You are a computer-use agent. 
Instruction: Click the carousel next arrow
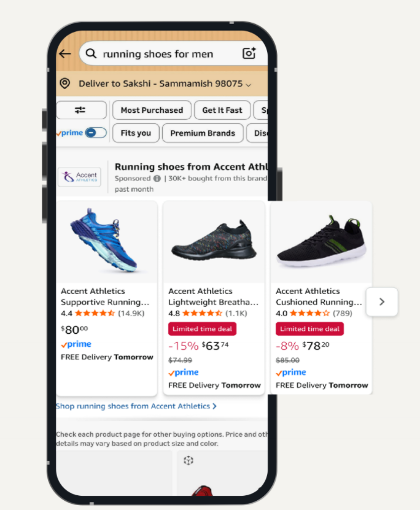click(x=381, y=302)
